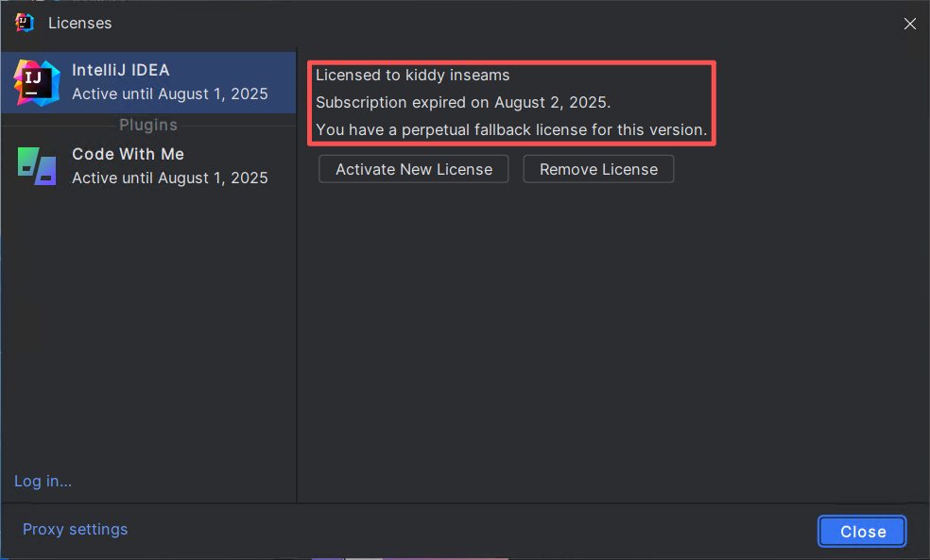Click the IntelliJ IDEA product icon in sidebar
The height and width of the screenshot is (560, 930).
(35, 82)
